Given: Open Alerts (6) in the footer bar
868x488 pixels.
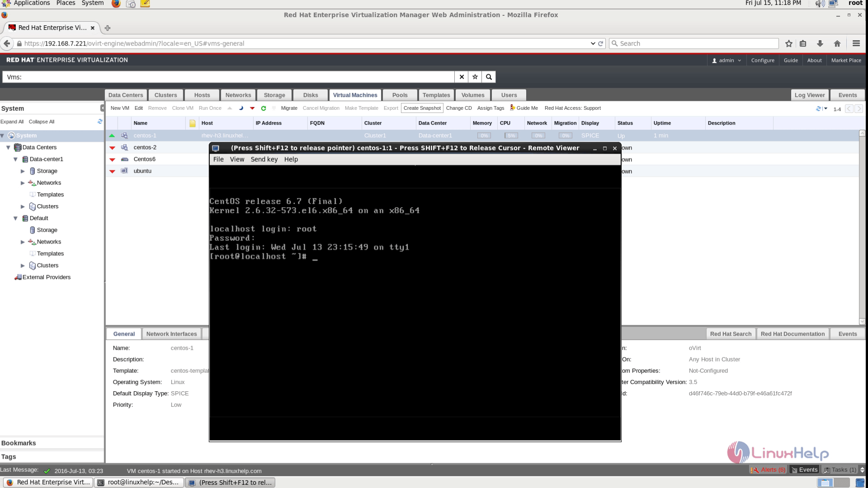Looking at the screenshot, I should point(769,470).
